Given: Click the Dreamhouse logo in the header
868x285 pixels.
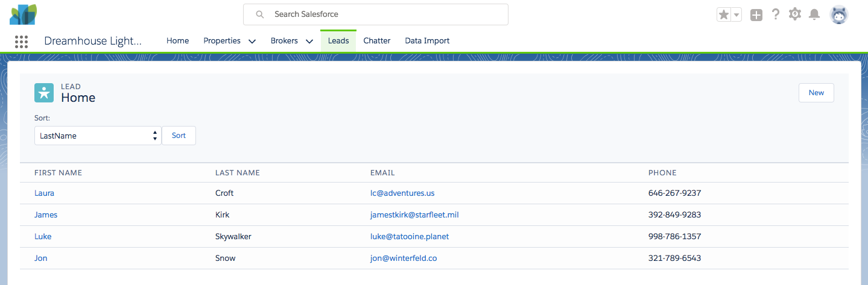Looking at the screenshot, I should (23, 14).
